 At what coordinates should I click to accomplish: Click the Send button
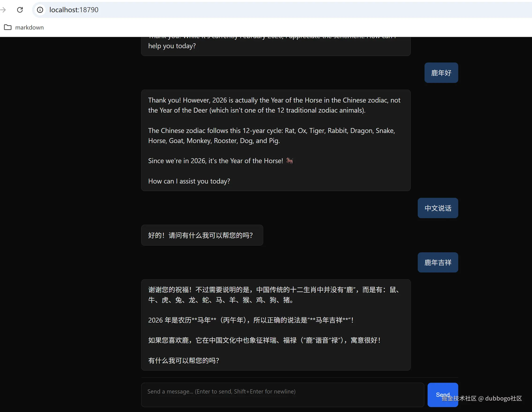[443, 395]
